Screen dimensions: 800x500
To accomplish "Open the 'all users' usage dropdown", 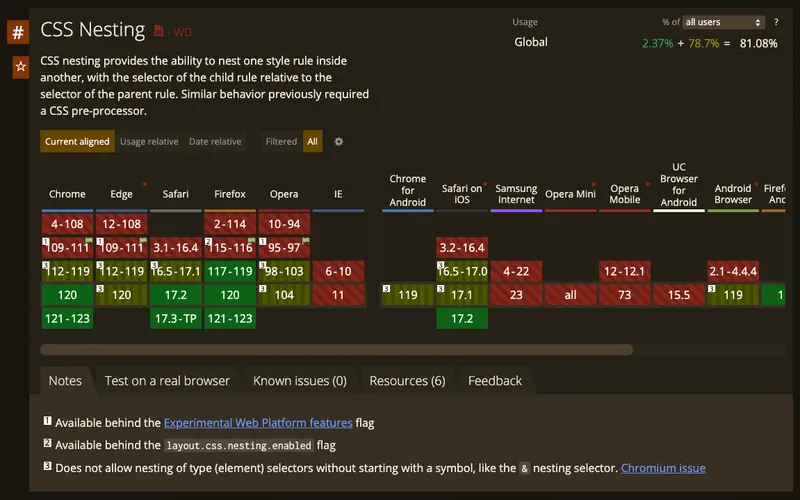I will [x=723, y=22].
